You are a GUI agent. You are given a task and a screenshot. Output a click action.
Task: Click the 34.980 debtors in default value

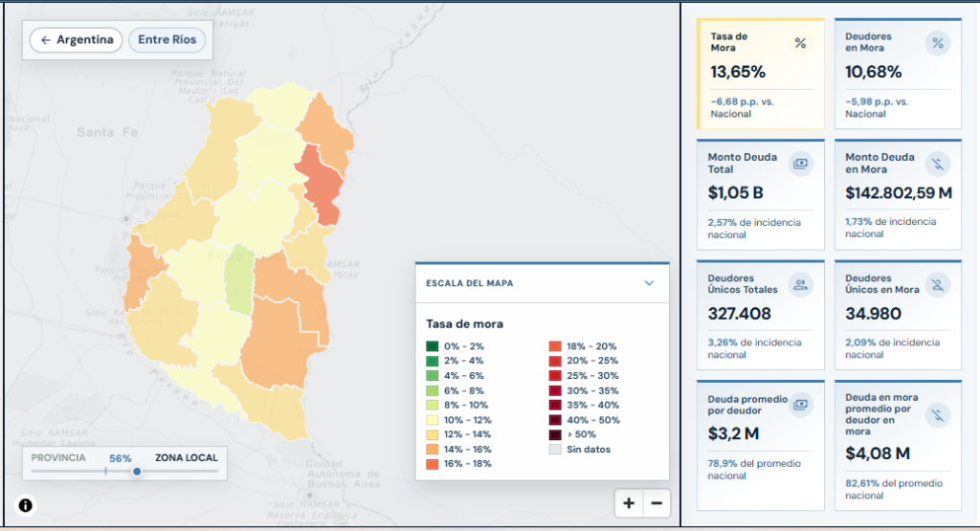873,314
